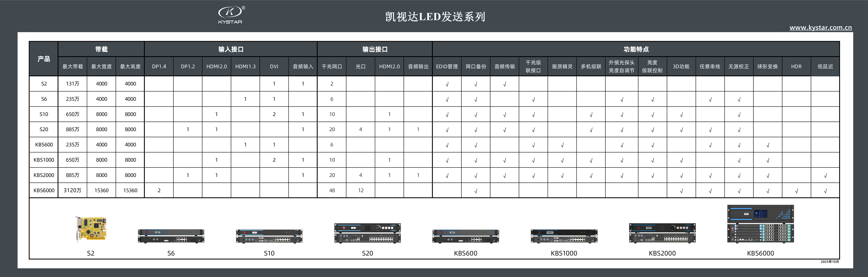868x277 pixels.
Task: Click the 3120万 cell in KBS6000 row
Action: click(72, 190)
